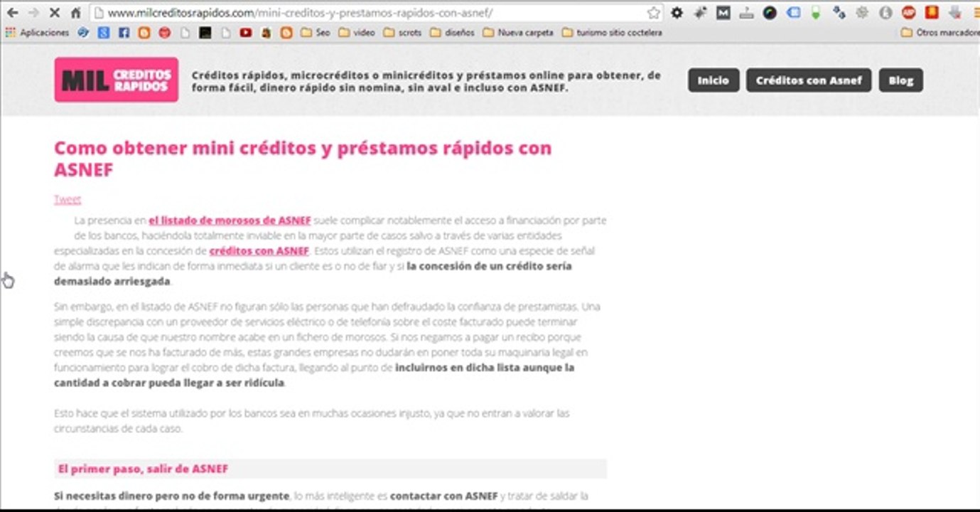This screenshot has height=512, width=980.
Task: Open the blue Google bookmark icon
Action: point(104,33)
